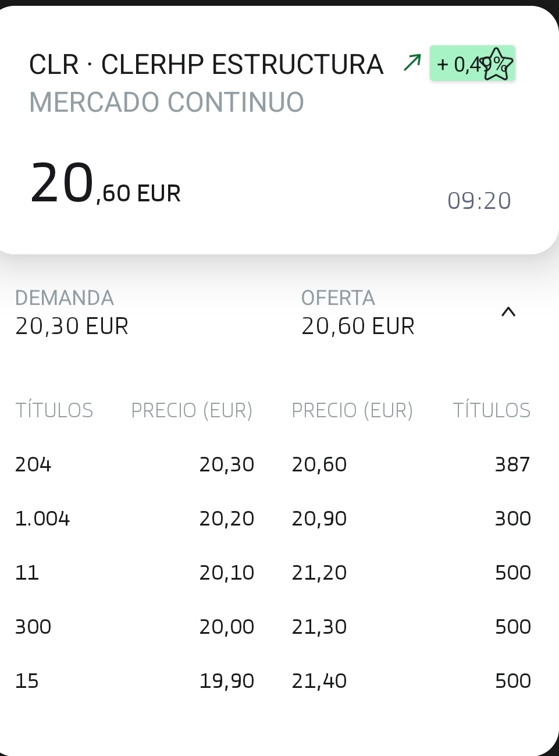Click the 387 títulos ask quantity
Screen dimensions: 559x756
(x=512, y=464)
